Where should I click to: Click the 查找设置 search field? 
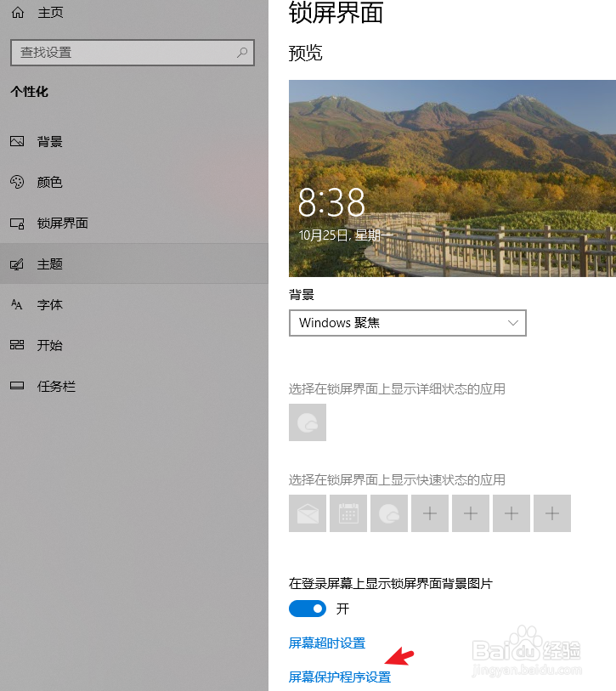(133, 53)
